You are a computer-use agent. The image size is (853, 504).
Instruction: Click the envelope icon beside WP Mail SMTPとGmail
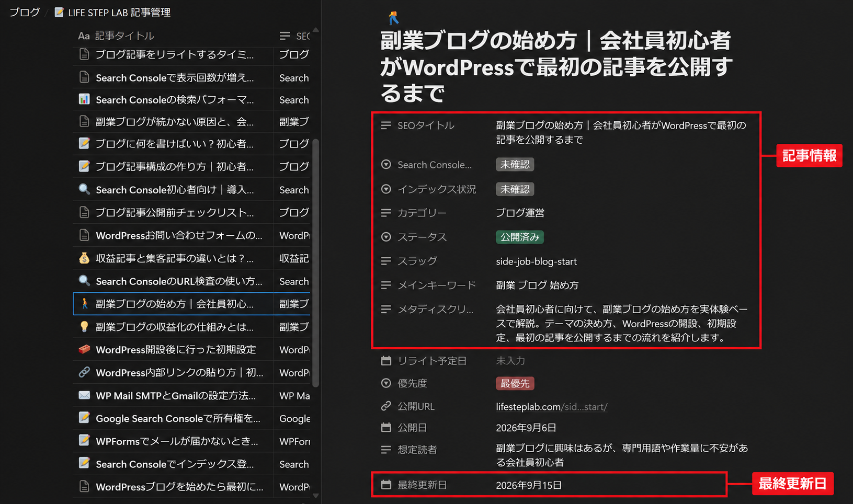click(x=84, y=395)
